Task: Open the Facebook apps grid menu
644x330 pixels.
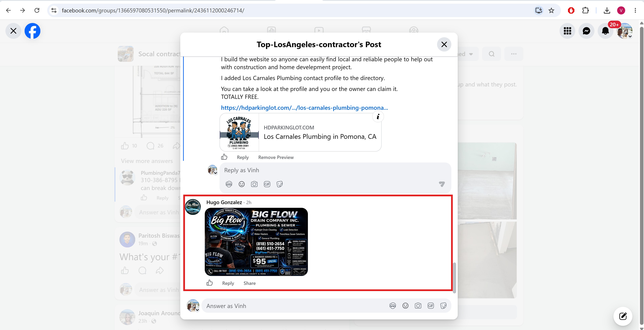Action: point(567,31)
